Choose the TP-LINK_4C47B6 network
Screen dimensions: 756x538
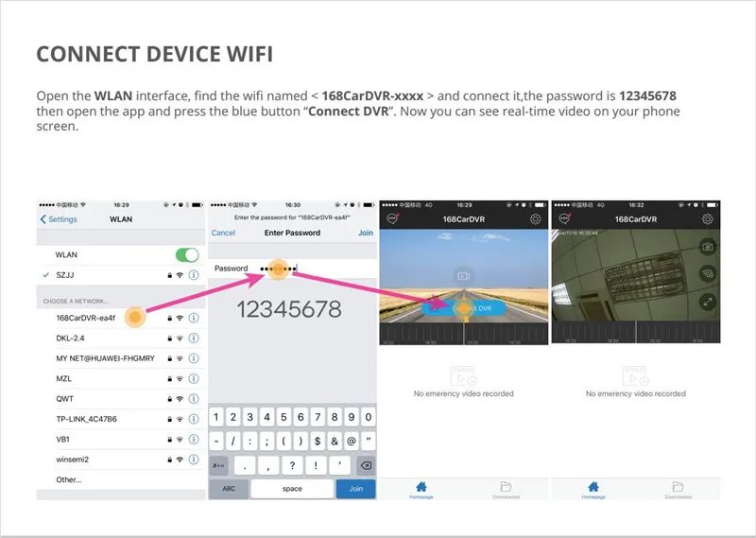pos(121,419)
